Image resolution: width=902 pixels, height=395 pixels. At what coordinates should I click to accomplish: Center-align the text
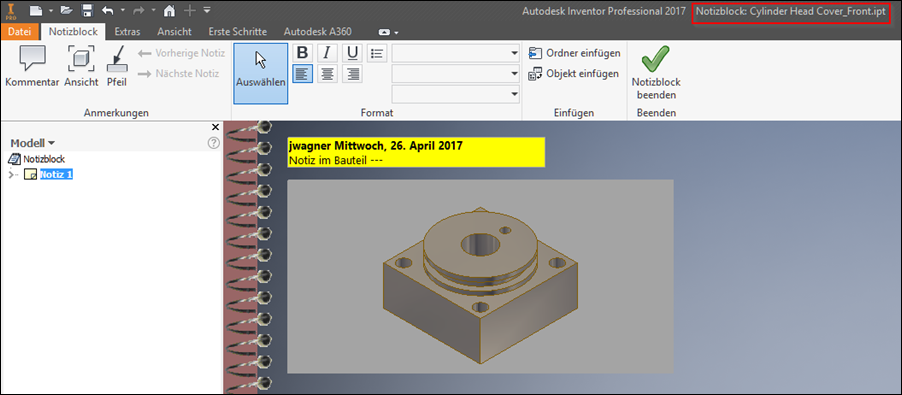[327, 74]
